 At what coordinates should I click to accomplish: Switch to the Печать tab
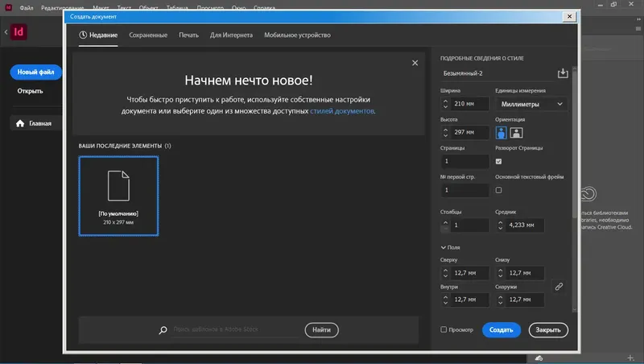click(188, 35)
